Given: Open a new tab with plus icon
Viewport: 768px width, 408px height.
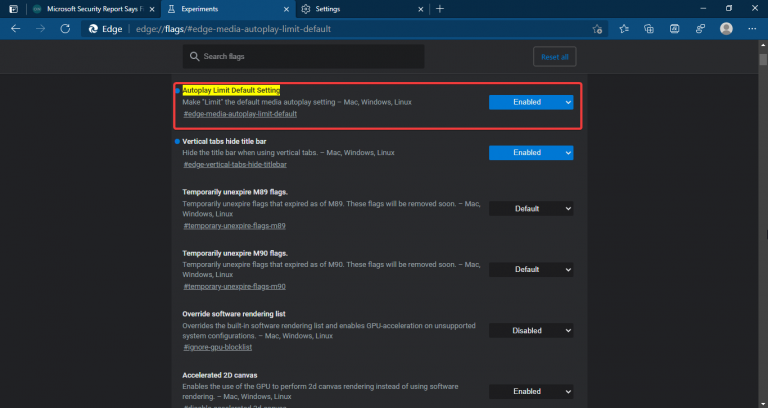Looking at the screenshot, I should coord(440,8).
